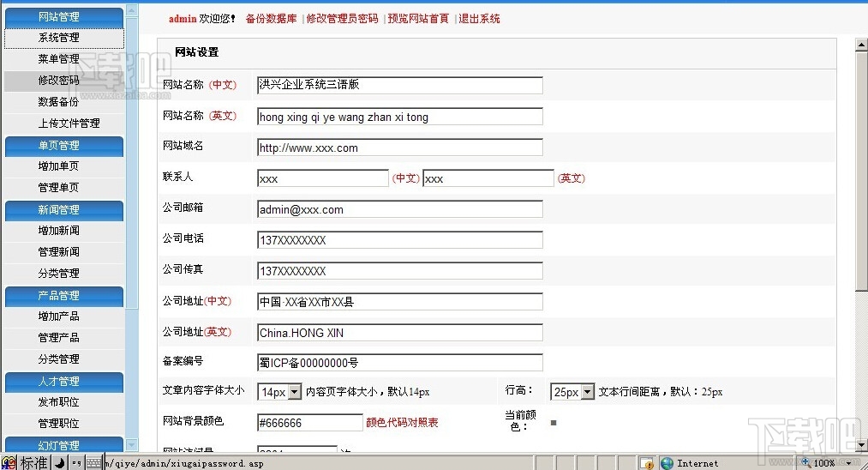Focus the 备案编号 input field

pyautogui.click(x=399, y=363)
